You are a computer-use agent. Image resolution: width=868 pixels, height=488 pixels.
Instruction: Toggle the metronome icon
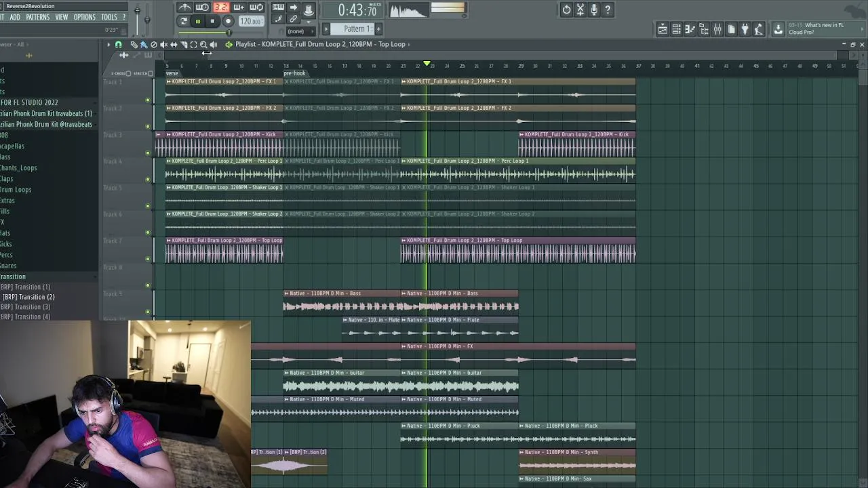point(184,7)
